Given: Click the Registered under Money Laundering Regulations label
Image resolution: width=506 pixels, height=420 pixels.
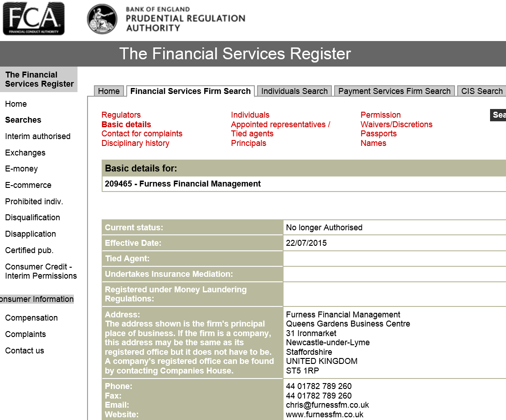Looking at the screenshot, I should [176, 294].
